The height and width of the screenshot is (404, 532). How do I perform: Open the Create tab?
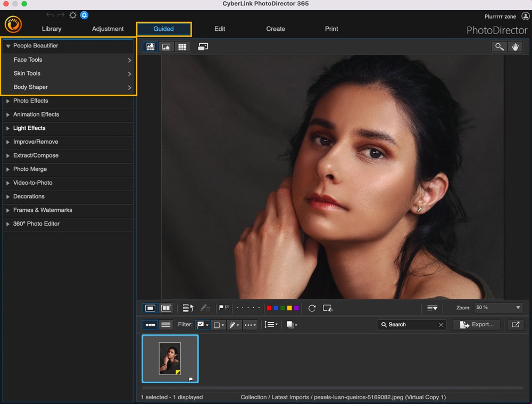pyautogui.click(x=276, y=29)
